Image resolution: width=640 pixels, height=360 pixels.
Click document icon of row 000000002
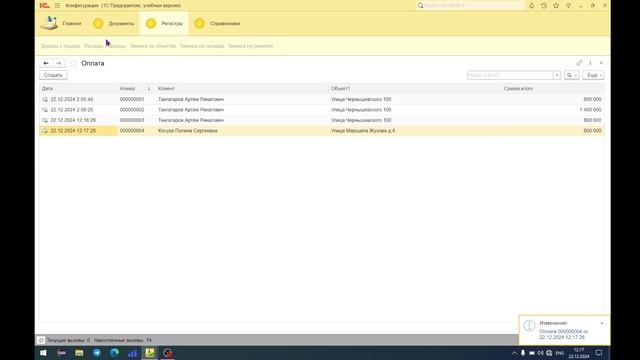pyautogui.click(x=45, y=110)
